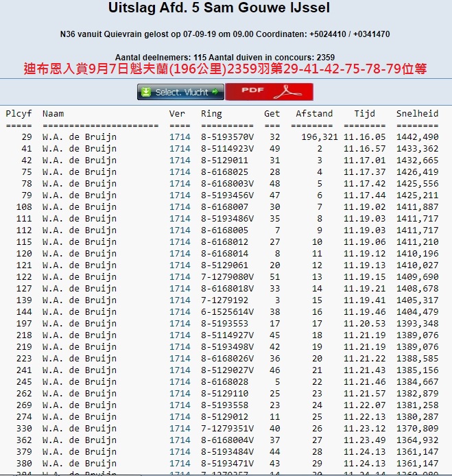The height and width of the screenshot is (476, 452).
Task: Open the 1714 link in placing 41 row
Action: click(180, 149)
